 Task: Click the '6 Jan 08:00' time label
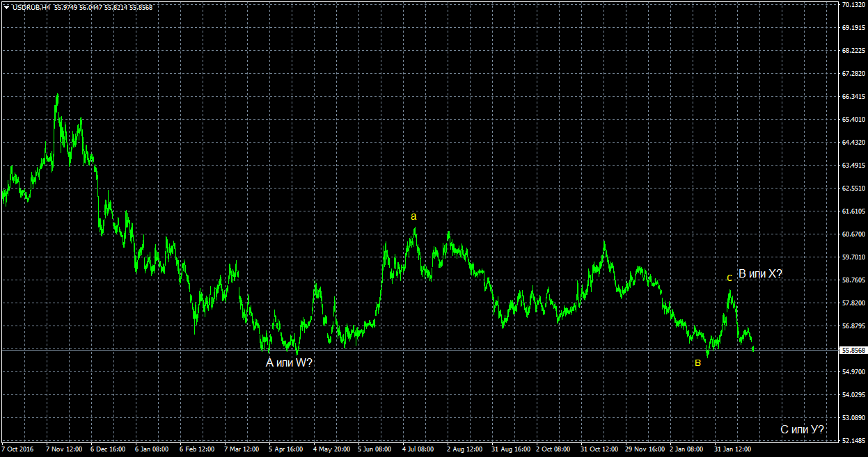tap(152, 449)
